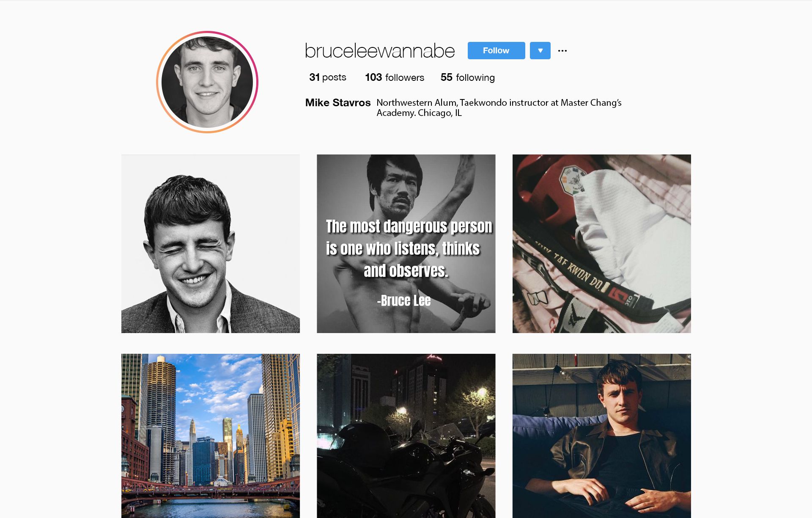Screen dimensions: 812x518
Task: Follow the bruceleewannabe account
Action: click(496, 50)
